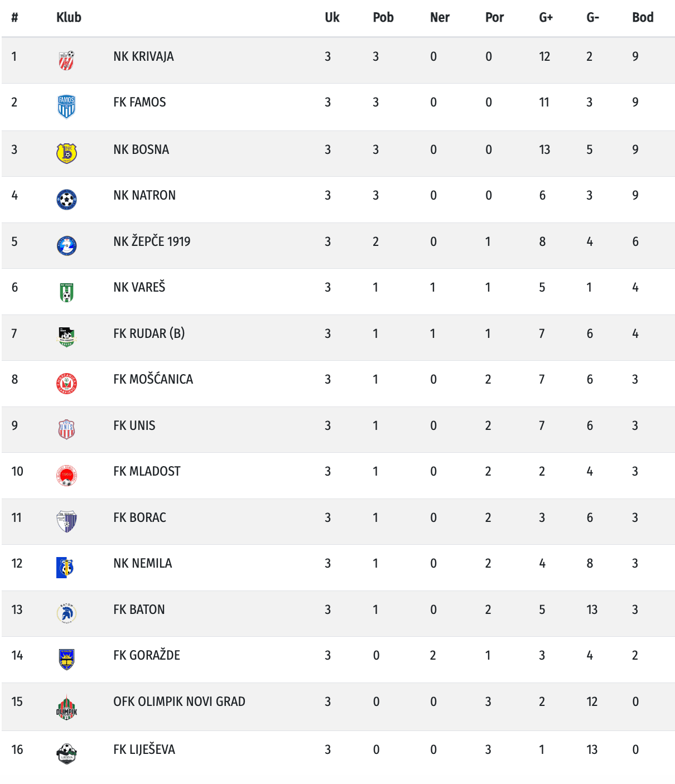Click the FK Rudar (B) club logo
Screen dimensions: 675x784
66,337
